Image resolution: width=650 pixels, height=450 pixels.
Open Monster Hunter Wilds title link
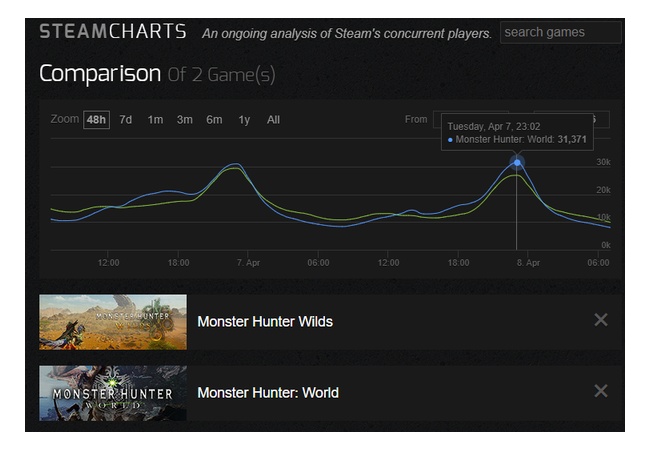tap(265, 322)
